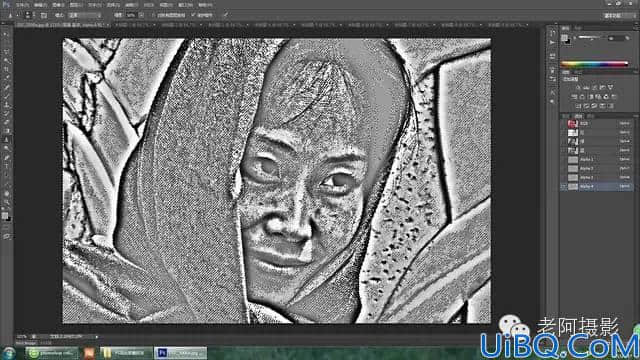Toggle Protect Detail checkbox in options bar

[193, 15]
